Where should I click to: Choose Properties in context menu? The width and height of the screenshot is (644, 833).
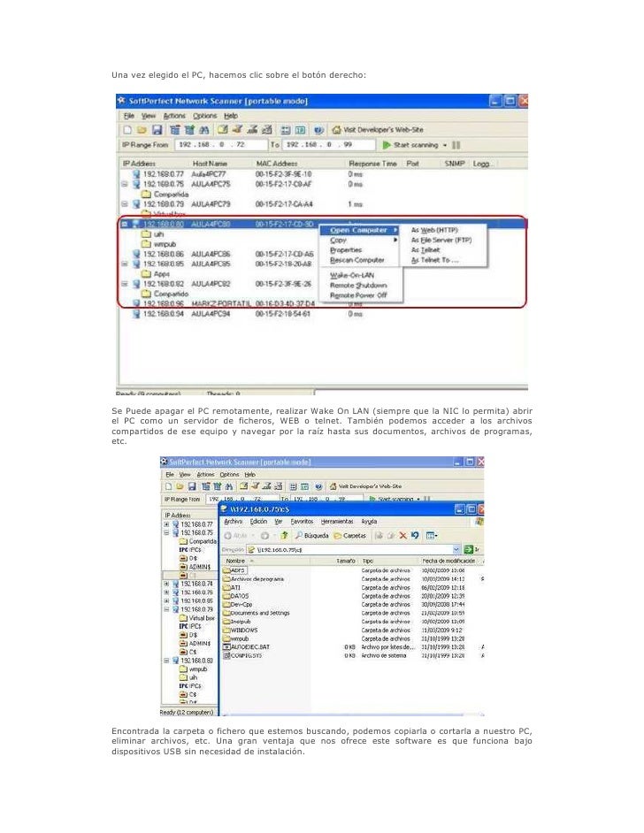pos(358,250)
